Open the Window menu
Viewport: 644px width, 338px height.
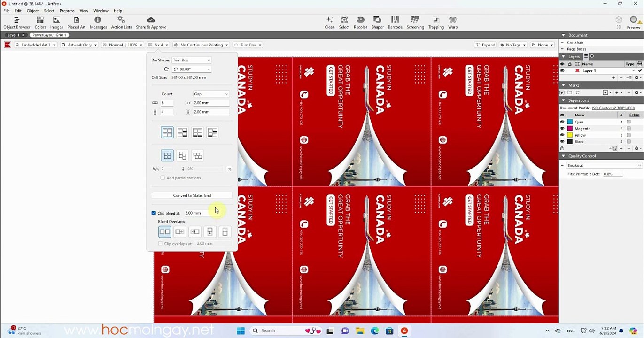click(x=101, y=11)
